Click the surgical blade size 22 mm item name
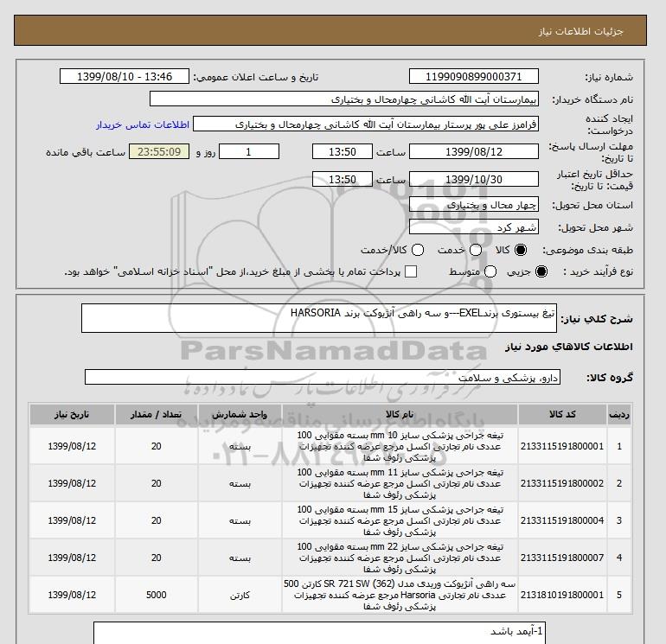The image size is (666, 644). [400, 558]
